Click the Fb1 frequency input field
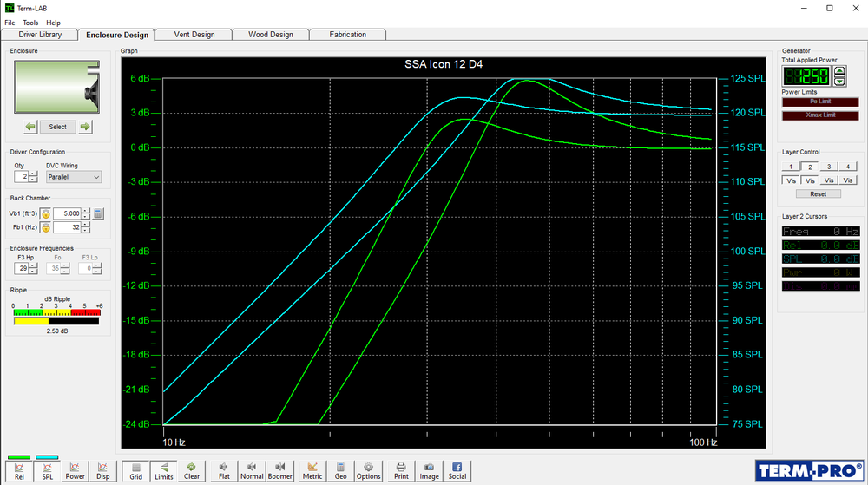 [67, 227]
